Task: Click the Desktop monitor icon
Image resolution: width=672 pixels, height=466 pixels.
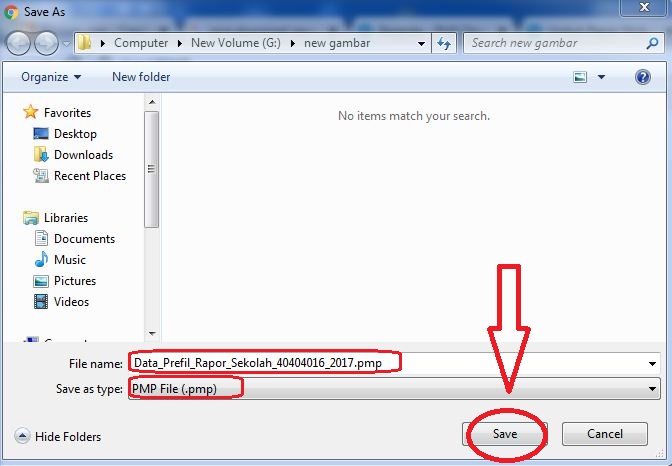Action: tap(41, 133)
